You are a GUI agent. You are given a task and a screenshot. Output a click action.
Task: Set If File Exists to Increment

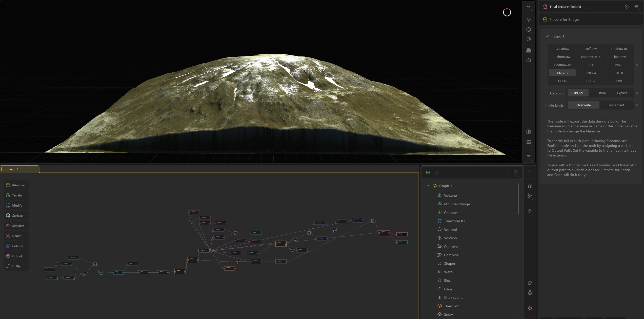[616, 105]
